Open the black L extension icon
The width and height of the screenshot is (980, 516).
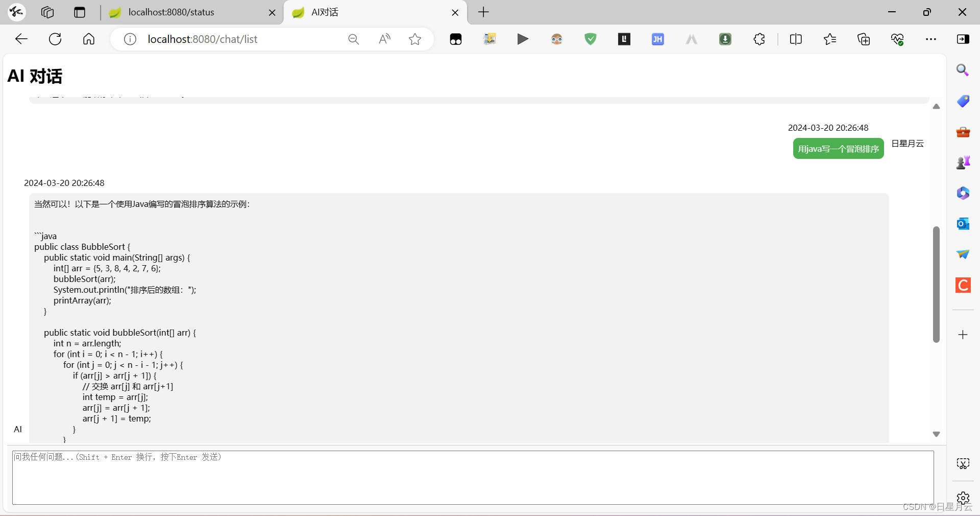(x=624, y=39)
